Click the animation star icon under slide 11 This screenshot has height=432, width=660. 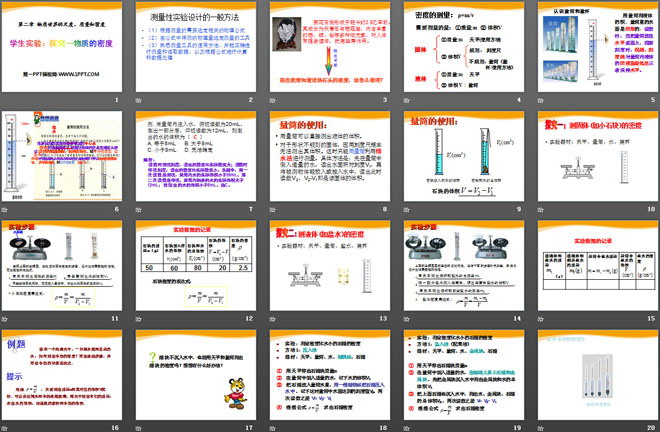pyautogui.click(x=5, y=319)
